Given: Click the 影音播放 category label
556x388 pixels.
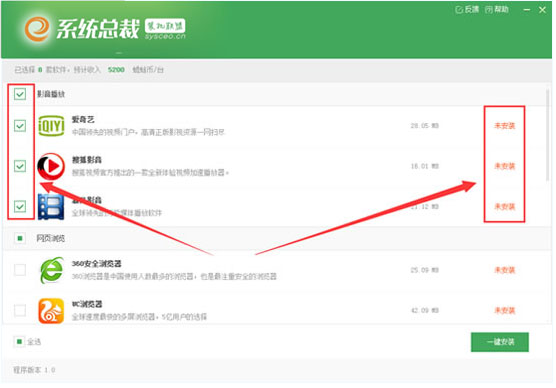Looking at the screenshot, I should click(51, 94).
